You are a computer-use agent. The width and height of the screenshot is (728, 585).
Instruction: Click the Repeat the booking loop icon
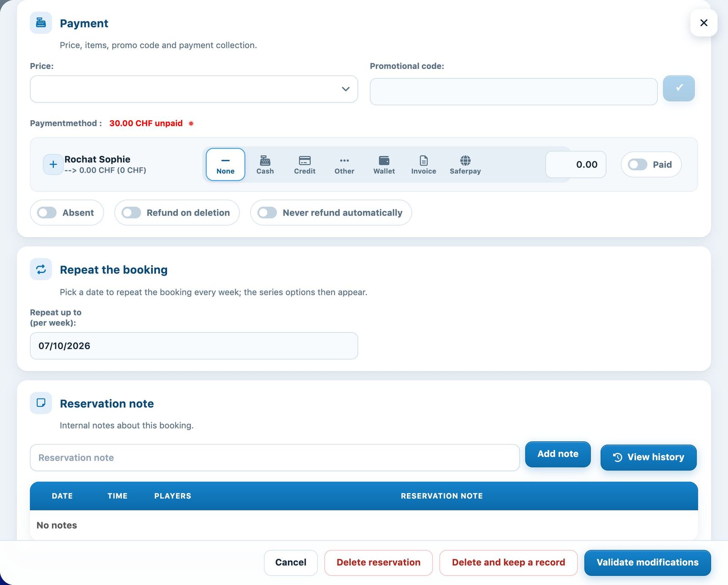click(41, 269)
